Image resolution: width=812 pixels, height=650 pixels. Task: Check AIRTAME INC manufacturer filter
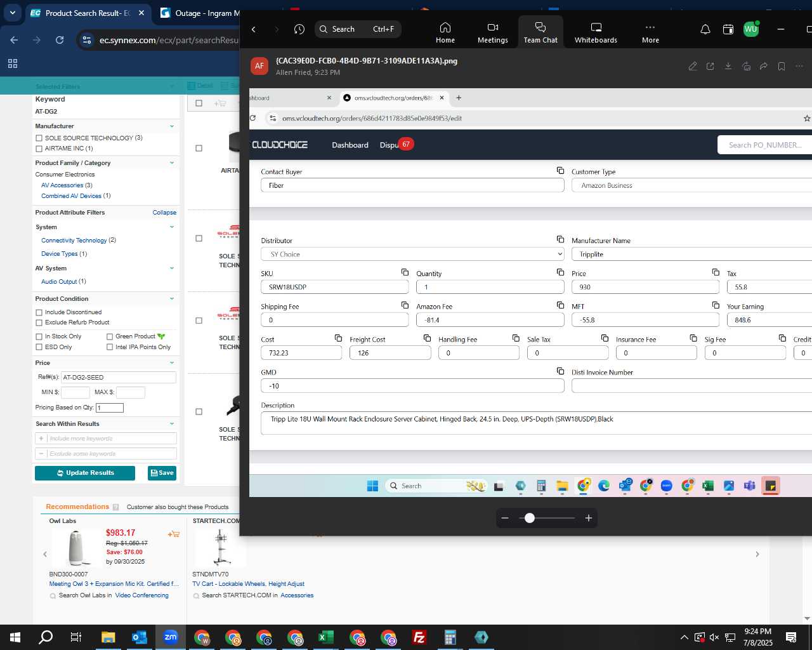tap(39, 149)
